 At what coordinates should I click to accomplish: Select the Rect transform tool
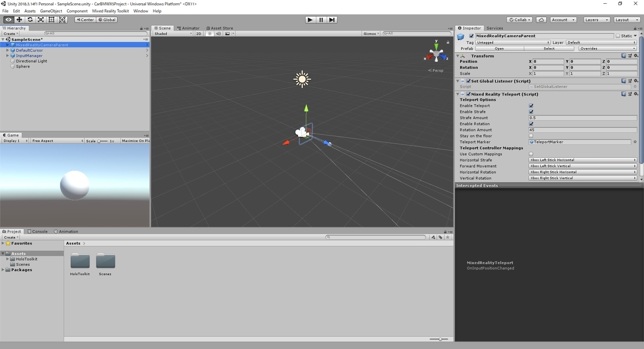(x=52, y=19)
